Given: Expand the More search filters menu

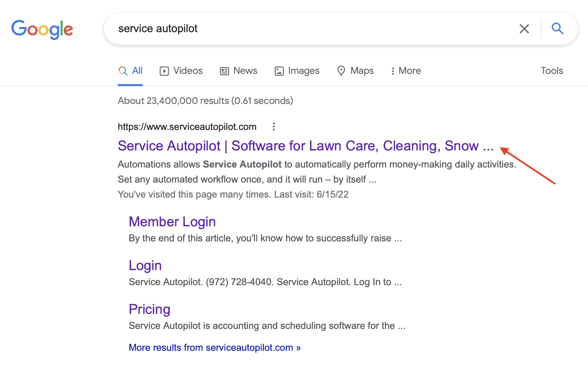Looking at the screenshot, I should (406, 71).
